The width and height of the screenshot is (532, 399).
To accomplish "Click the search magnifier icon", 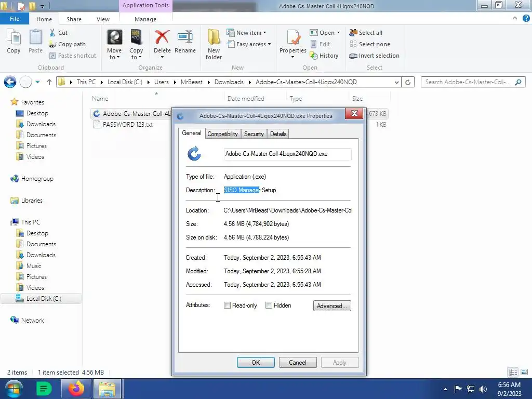I will coord(518,82).
